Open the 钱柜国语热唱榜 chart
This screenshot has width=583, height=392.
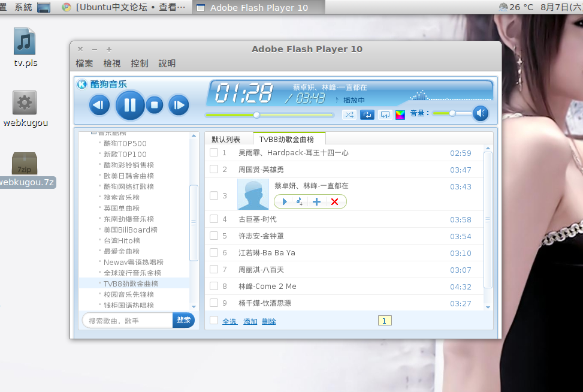(129, 305)
